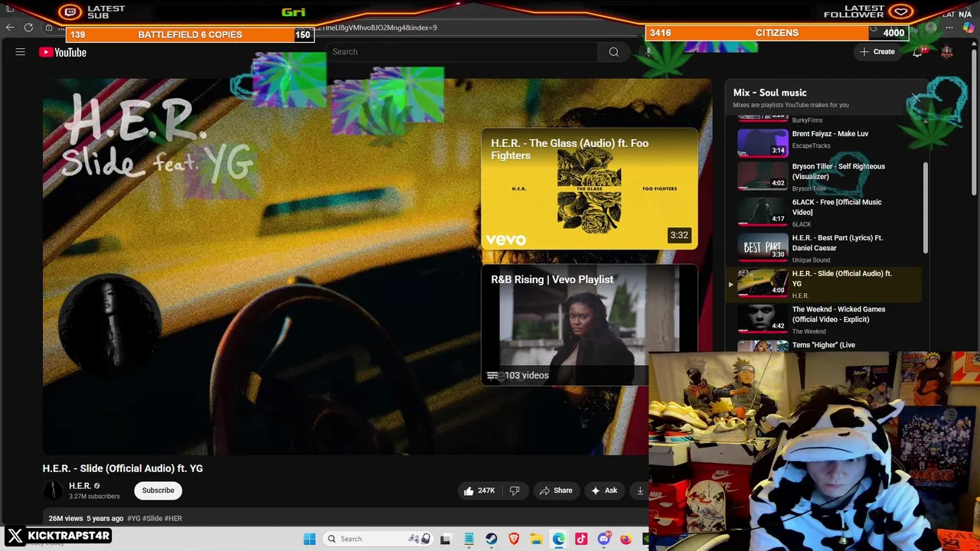Click the Mix - Soul music title
Screen dimensions: 980x551
coord(769,93)
